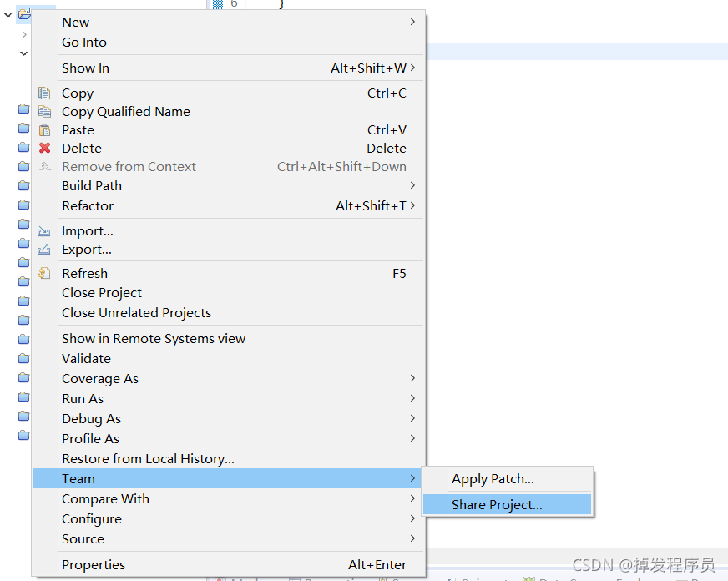This screenshot has height=581, width=728.
Task: Click the arrow beside Compare With
Action: [412, 498]
